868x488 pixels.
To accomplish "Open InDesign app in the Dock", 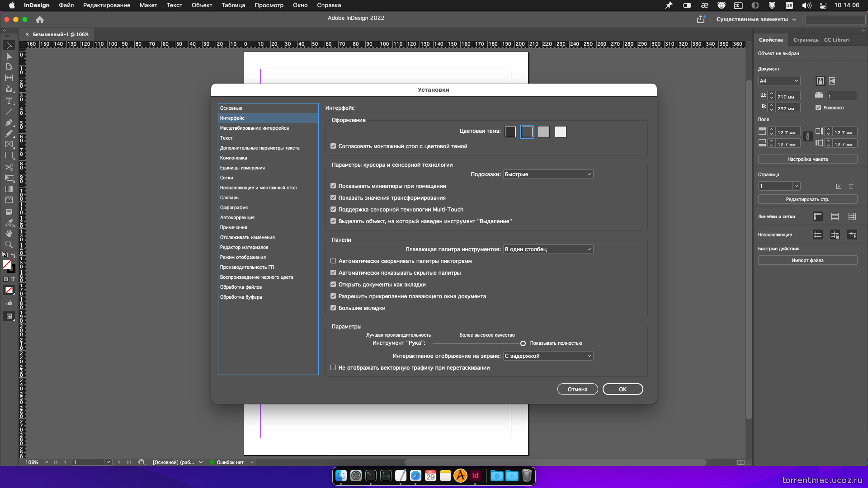I will click(x=475, y=475).
